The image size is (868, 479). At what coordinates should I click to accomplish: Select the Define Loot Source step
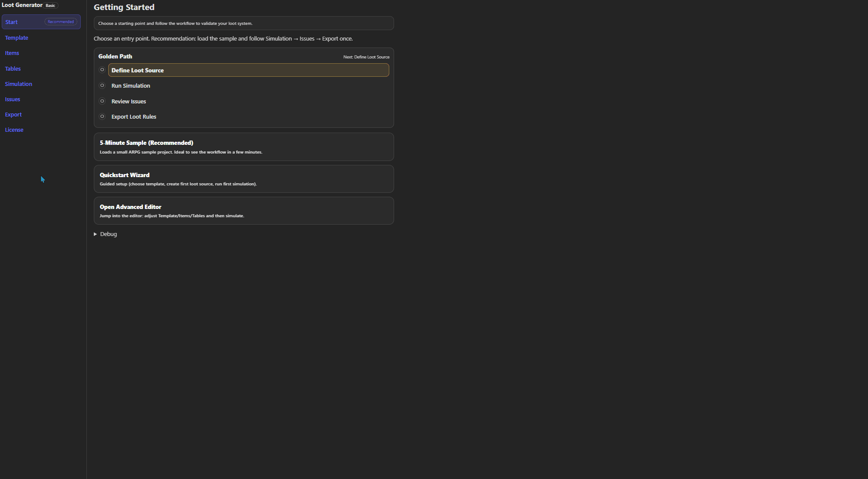(x=248, y=70)
